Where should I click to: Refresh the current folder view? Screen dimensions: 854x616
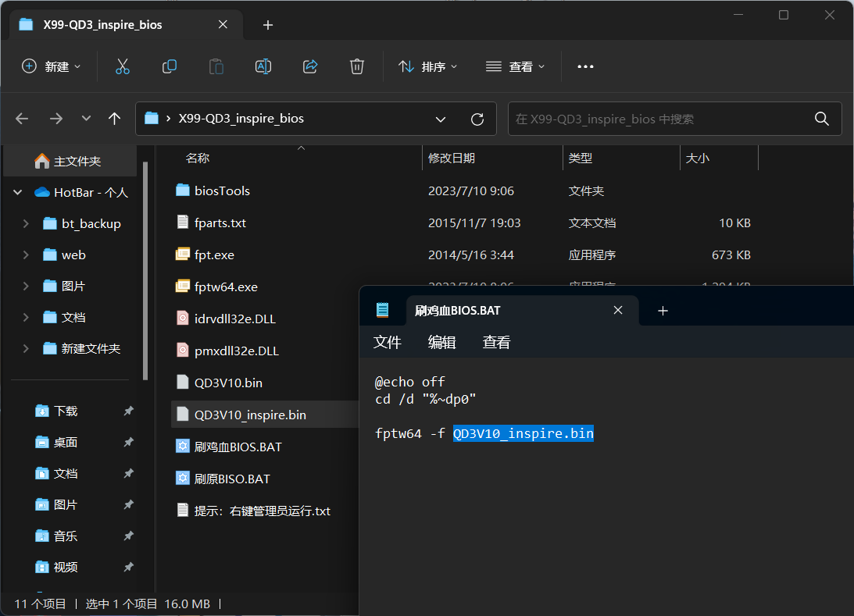point(477,119)
